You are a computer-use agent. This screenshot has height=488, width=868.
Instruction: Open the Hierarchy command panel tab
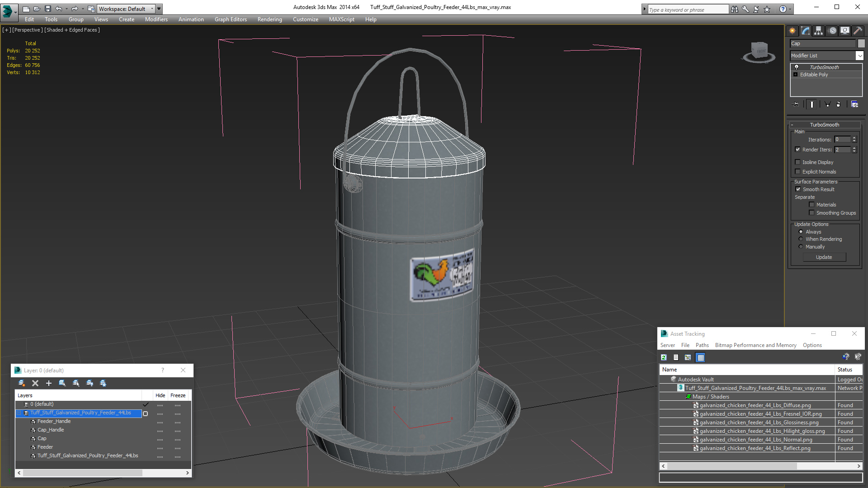pyautogui.click(x=818, y=31)
